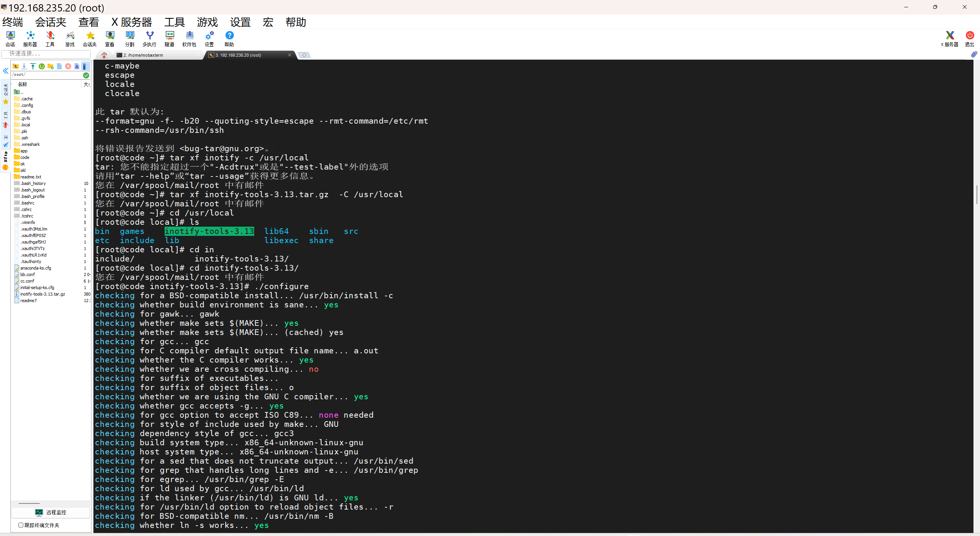Collapse the sidebar with double chevron
980x536 pixels.
5,71
